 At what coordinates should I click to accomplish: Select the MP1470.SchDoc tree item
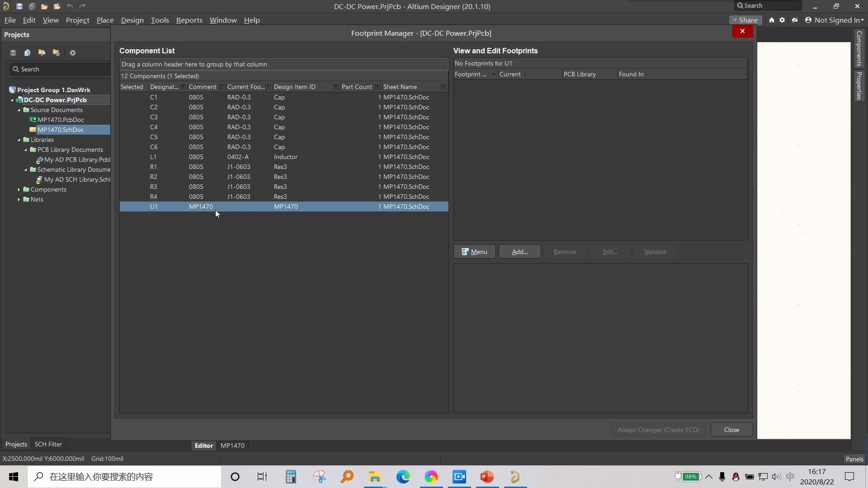pyautogui.click(x=60, y=130)
